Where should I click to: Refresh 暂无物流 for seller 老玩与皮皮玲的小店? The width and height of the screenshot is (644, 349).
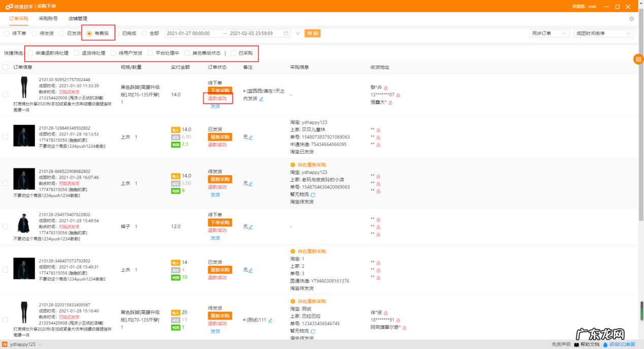[313, 195]
